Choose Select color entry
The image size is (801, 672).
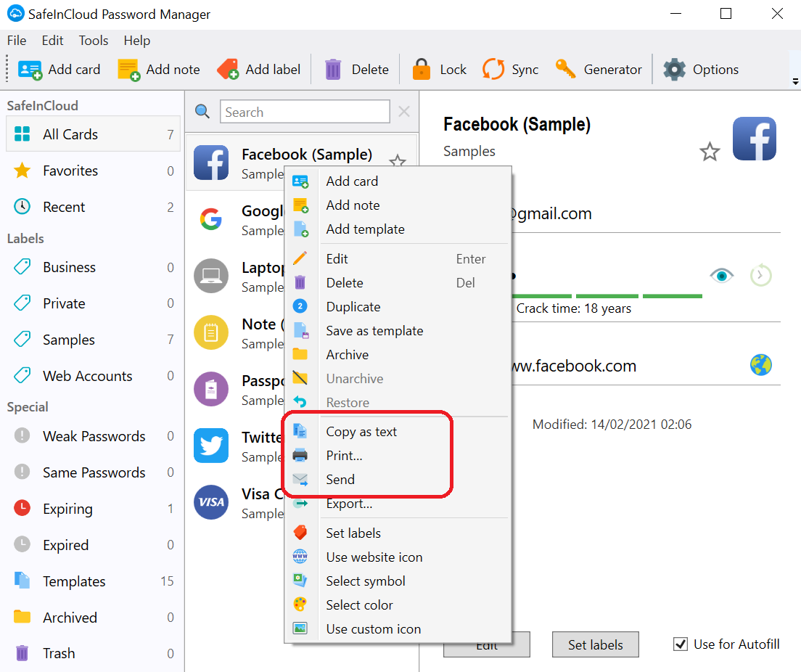[398, 605]
